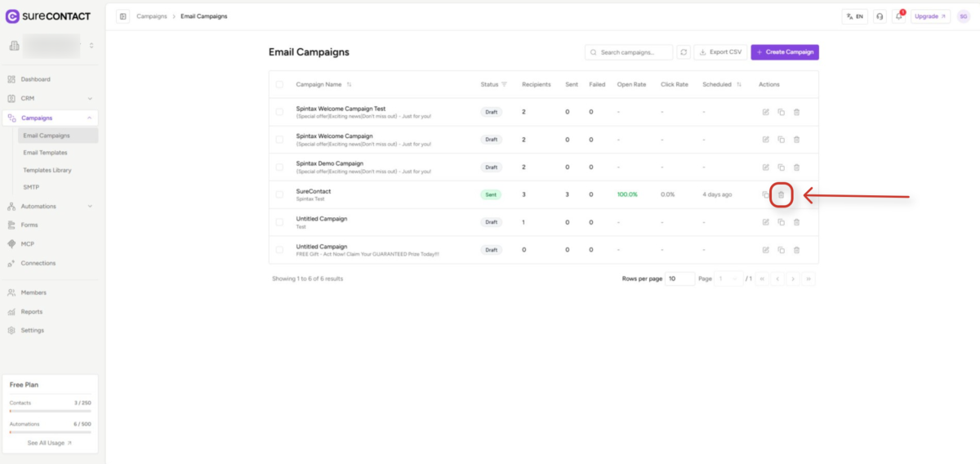980x464 pixels.
Task: Check the FREE Gift Untitled Campaign checkbox
Action: [x=279, y=250]
